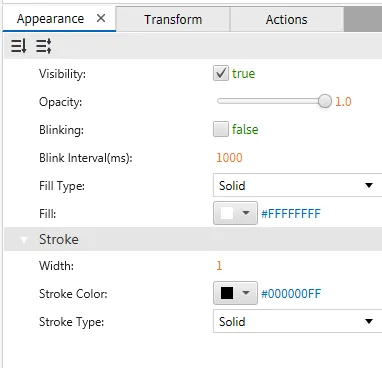The image size is (382, 368).
Task: Open the Fill color picker arrow
Action: [246, 213]
